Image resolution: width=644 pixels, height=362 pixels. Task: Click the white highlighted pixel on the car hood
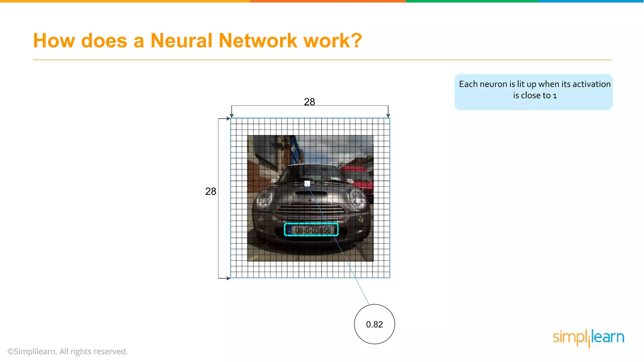(307, 184)
